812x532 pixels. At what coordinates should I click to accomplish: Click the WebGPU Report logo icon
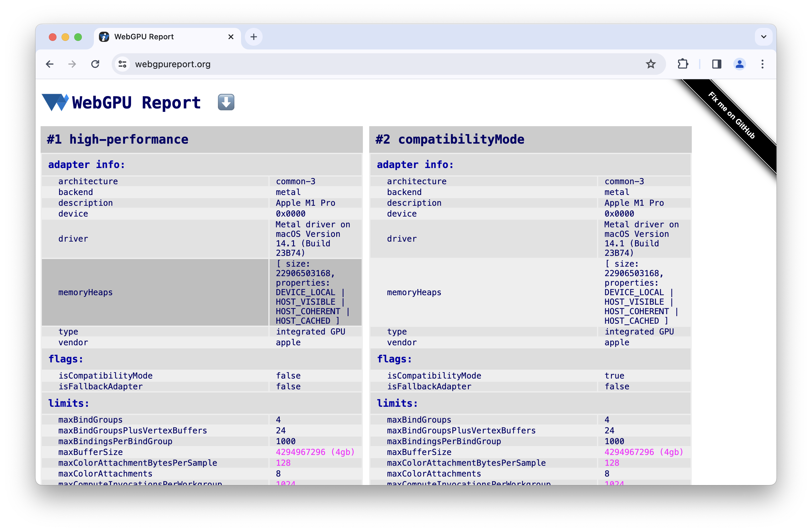pyautogui.click(x=55, y=101)
